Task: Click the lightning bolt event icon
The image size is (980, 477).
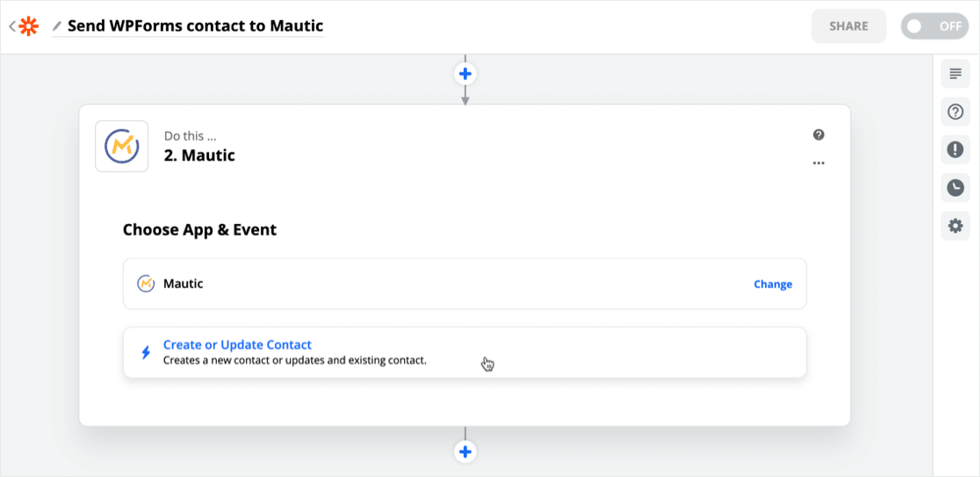Action: pyautogui.click(x=146, y=352)
